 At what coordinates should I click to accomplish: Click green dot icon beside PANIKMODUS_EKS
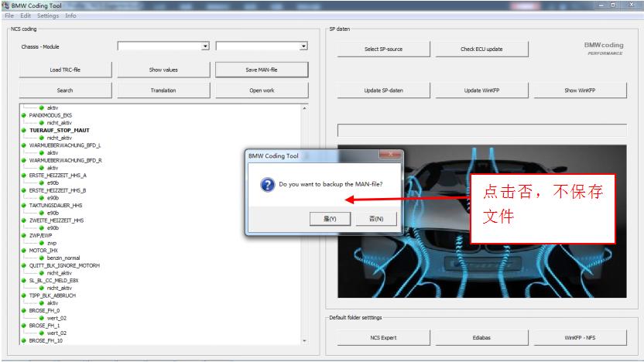[24, 115]
